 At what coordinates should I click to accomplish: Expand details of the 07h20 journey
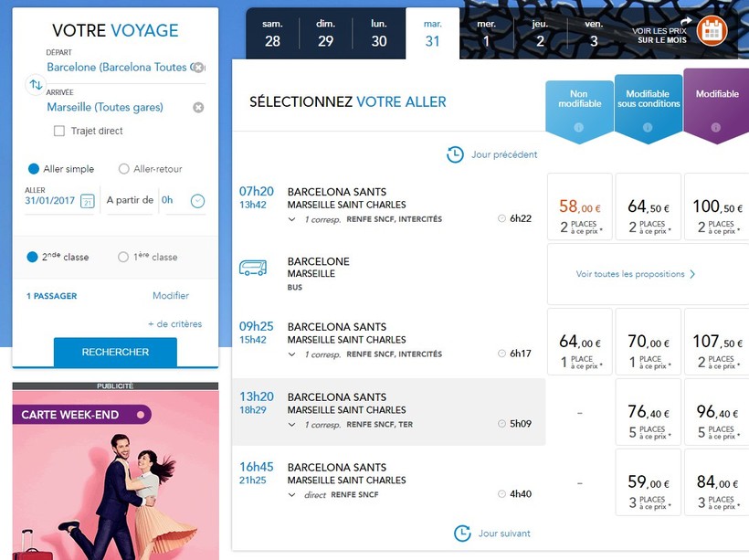[x=292, y=219]
